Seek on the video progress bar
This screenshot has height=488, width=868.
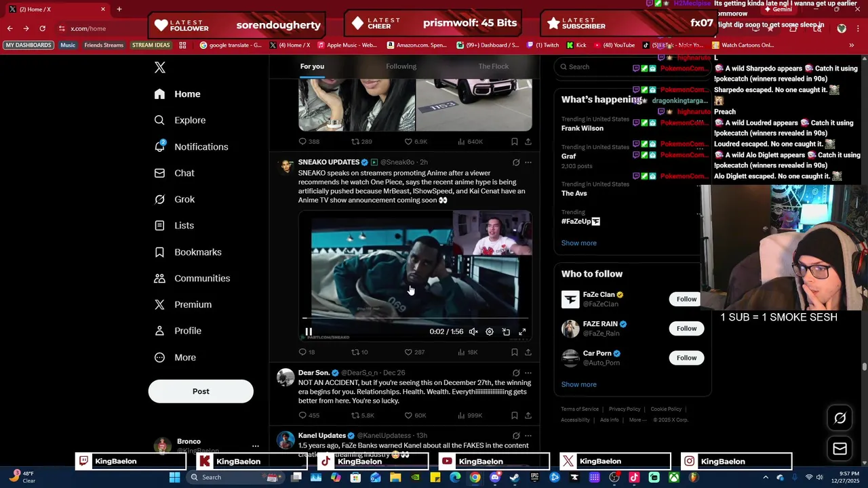(415, 317)
